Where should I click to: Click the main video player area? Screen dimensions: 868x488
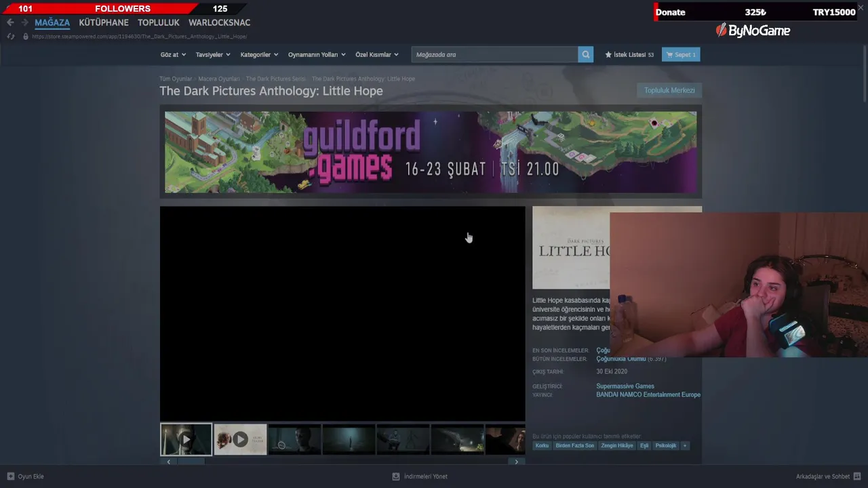pos(342,314)
